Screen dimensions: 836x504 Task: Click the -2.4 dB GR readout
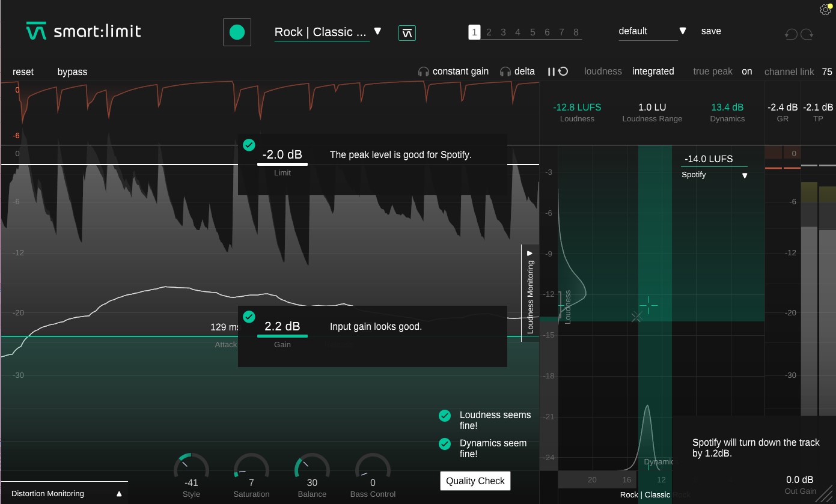[x=783, y=108]
